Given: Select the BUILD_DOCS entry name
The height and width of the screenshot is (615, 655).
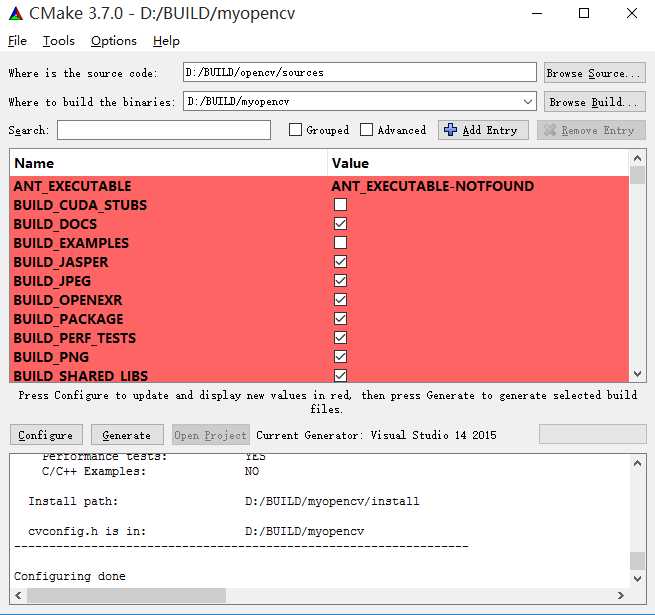Looking at the screenshot, I should coord(55,224).
